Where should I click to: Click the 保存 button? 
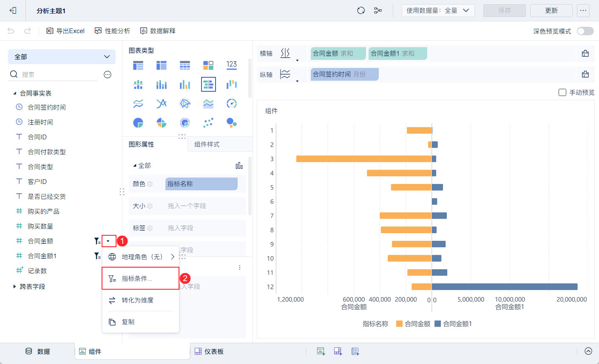[x=505, y=11]
